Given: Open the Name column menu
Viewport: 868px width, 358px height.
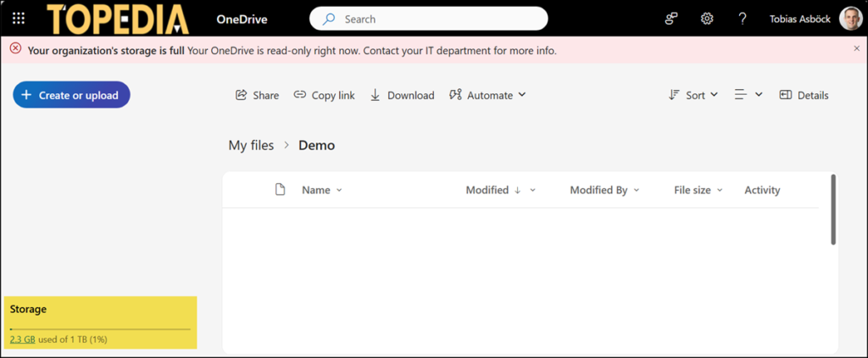Looking at the screenshot, I should (322, 190).
